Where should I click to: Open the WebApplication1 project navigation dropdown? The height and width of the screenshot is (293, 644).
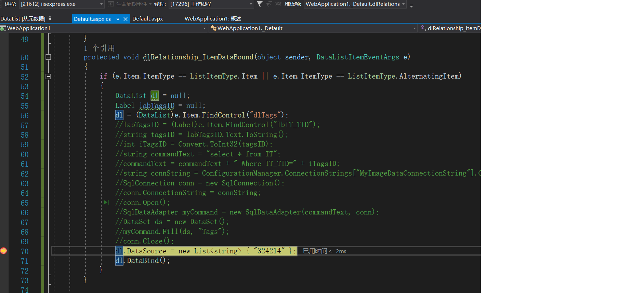coord(103,28)
